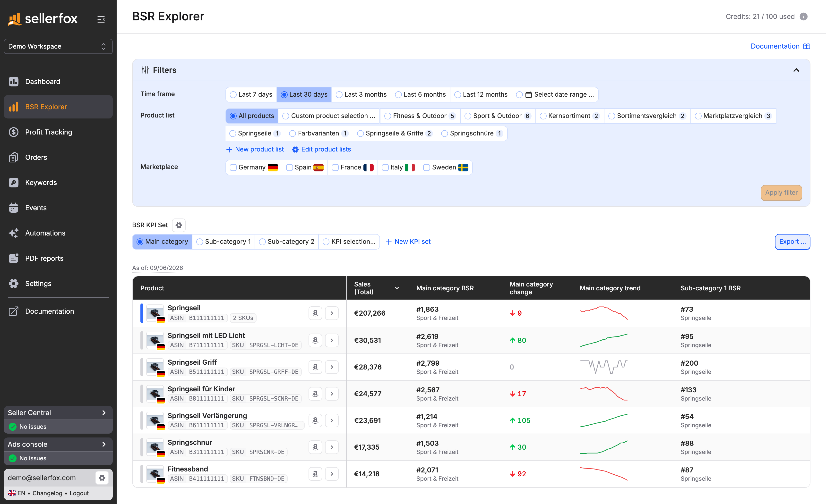826x504 pixels.
Task: Open the Orders clipboard icon
Action: point(13,157)
